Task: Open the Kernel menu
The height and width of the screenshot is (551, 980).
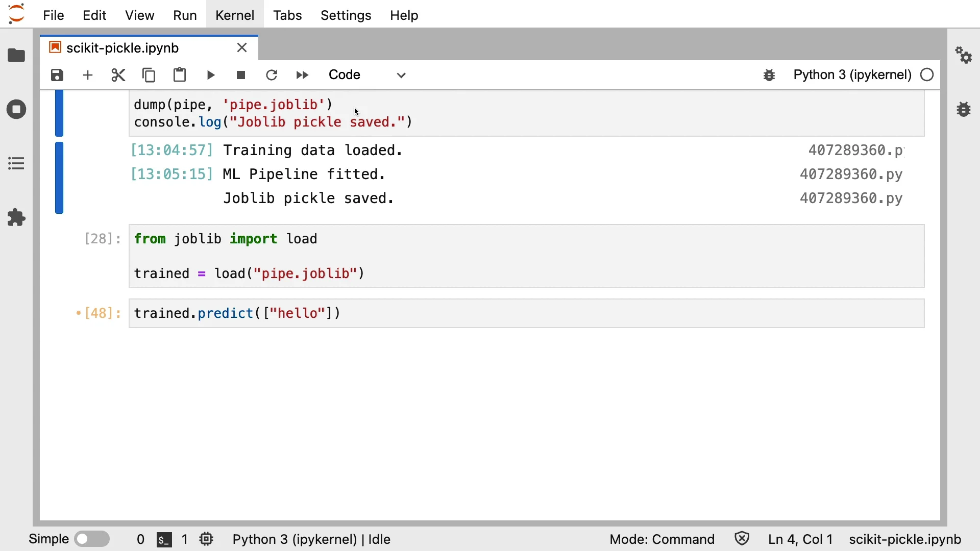Action: (235, 15)
